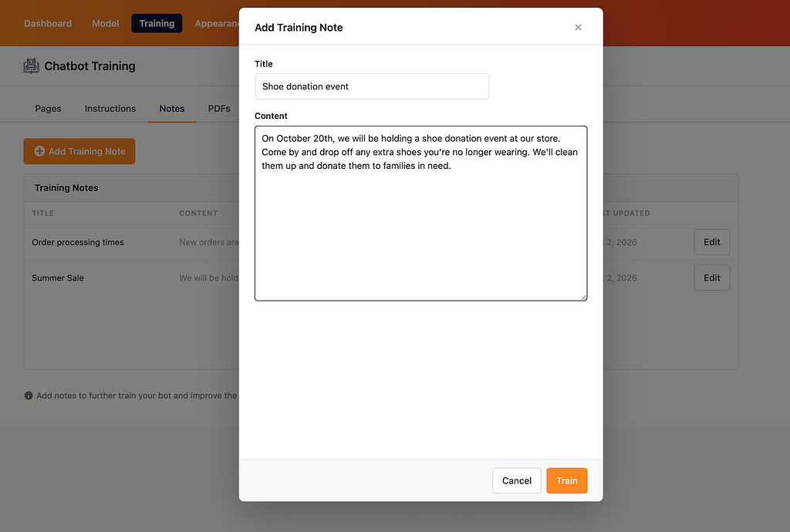This screenshot has width=790, height=532.
Task: Select the Notes tab
Action: tap(172, 109)
